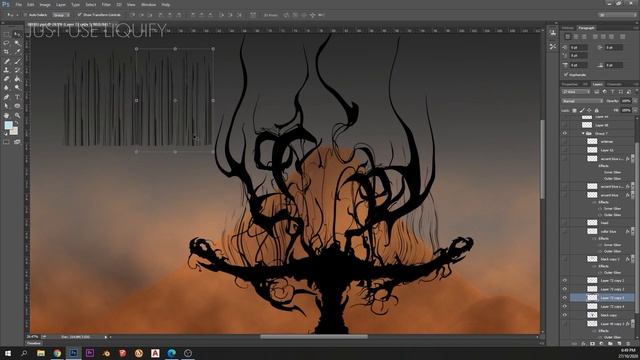Collapse effects on black copy 2 layer
The width and height of the screenshot is (640, 360).
tap(632, 259)
